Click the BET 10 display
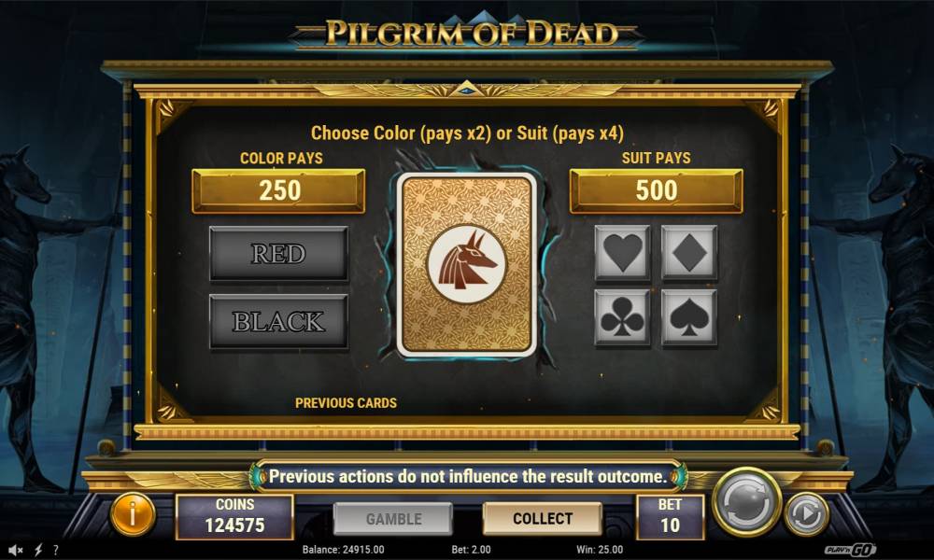The image size is (934, 560). 670,516
